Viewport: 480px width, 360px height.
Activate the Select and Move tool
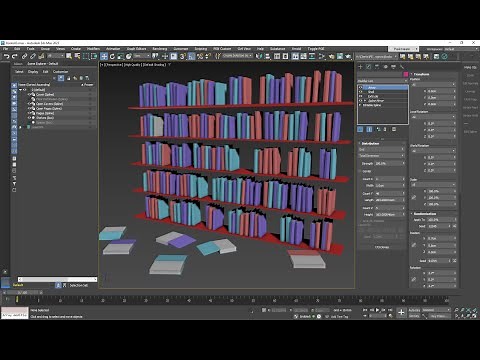104,56
